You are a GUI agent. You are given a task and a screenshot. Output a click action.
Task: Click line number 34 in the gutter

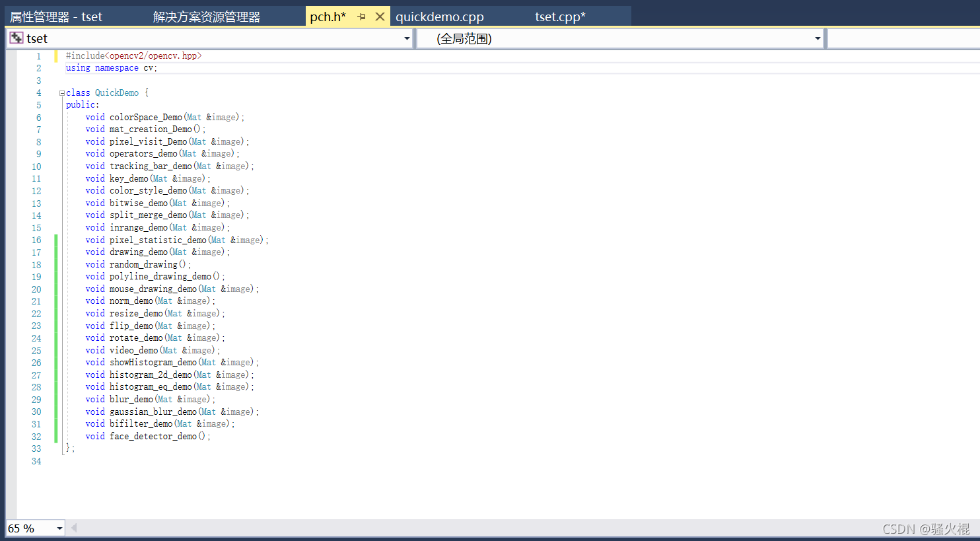pyautogui.click(x=36, y=461)
